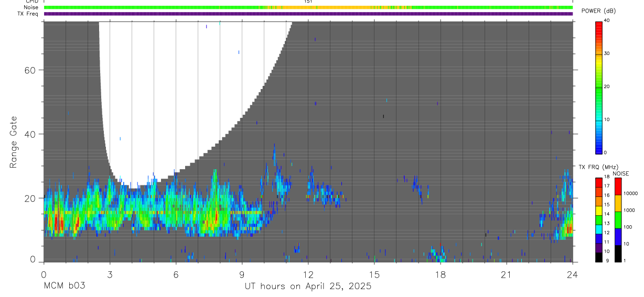Image resolution: width=644 pixels, height=297 pixels.
Task: Click the purple TX Freq strip
Action: point(308,14)
